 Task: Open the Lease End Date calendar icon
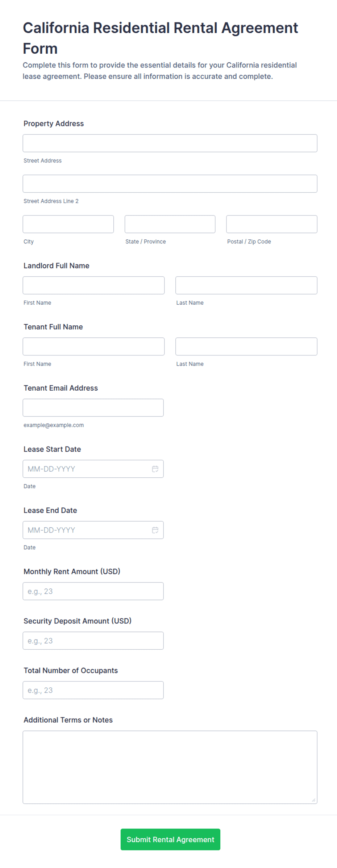click(155, 530)
